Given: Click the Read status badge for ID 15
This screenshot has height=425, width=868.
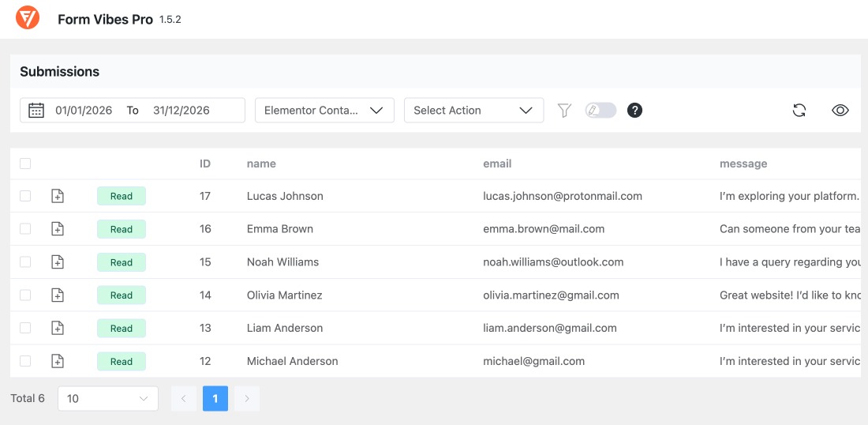Looking at the screenshot, I should 122,262.
